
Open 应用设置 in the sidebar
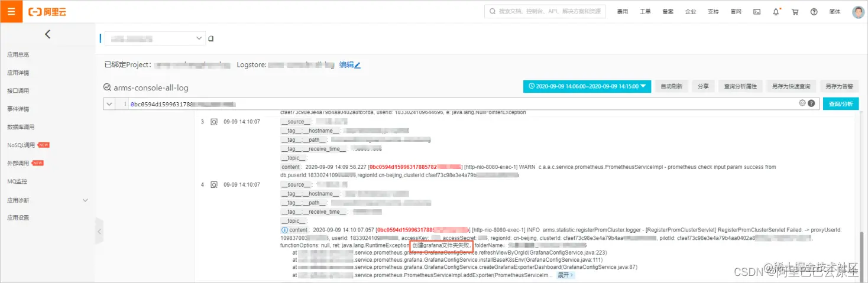tap(18, 217)
